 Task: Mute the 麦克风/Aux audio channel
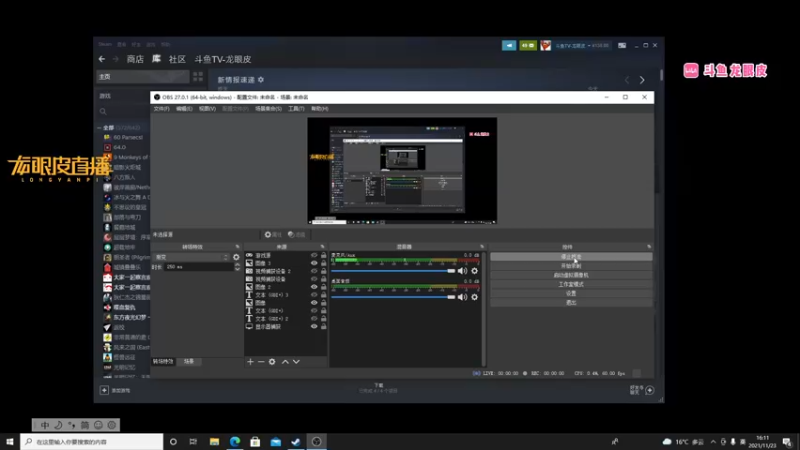(462, 271)
